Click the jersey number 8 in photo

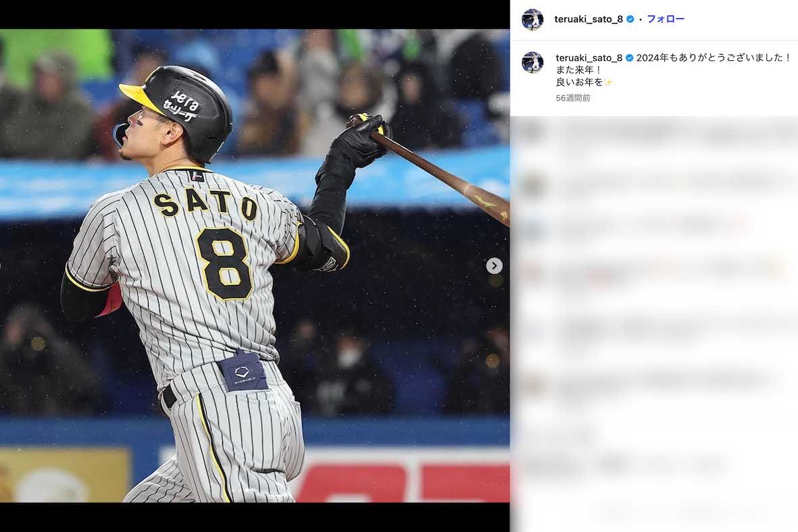(x=224, y=263)
